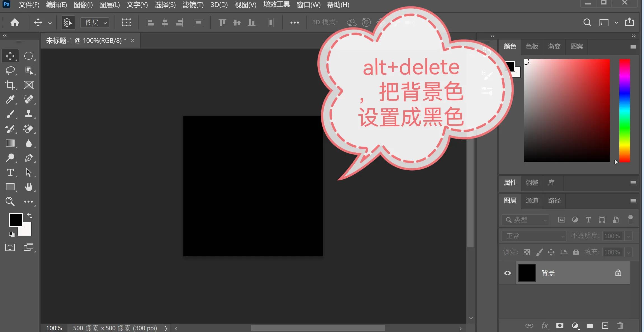Create a new layer
This screenshot has width=644, height=332.
[x=605, y=325]
